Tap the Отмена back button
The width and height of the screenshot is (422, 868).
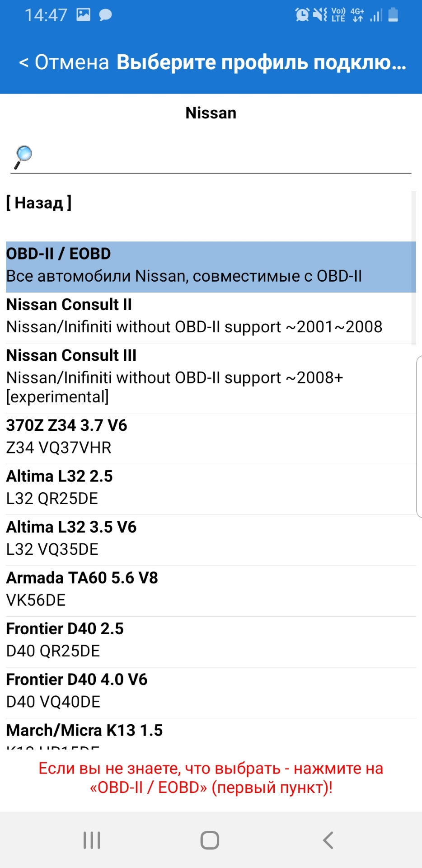(64, 62)
